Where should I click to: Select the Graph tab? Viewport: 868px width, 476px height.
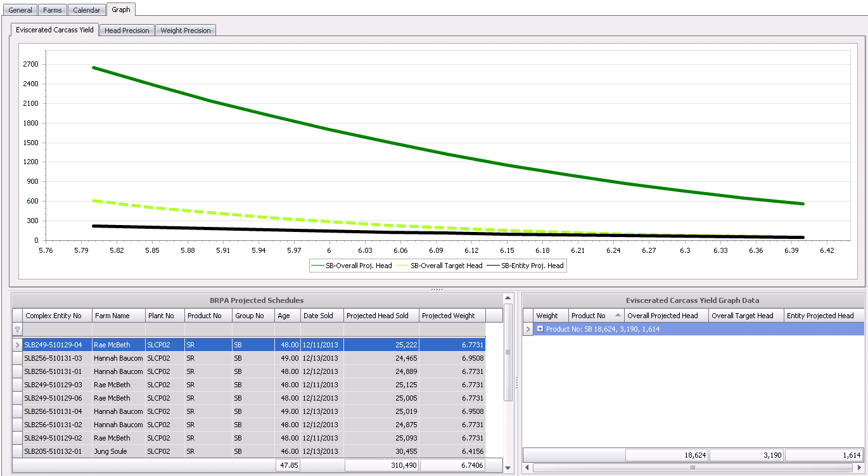pyautogui.click(x=120, y=10)
